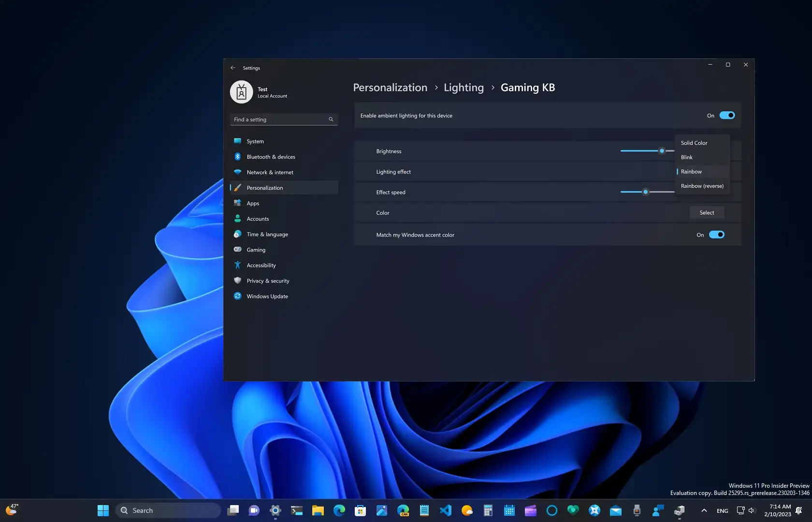Go to Lighting in the breadcrumb trail
Viewport: 812px width, 522px height.
click(x=463, y=87)
